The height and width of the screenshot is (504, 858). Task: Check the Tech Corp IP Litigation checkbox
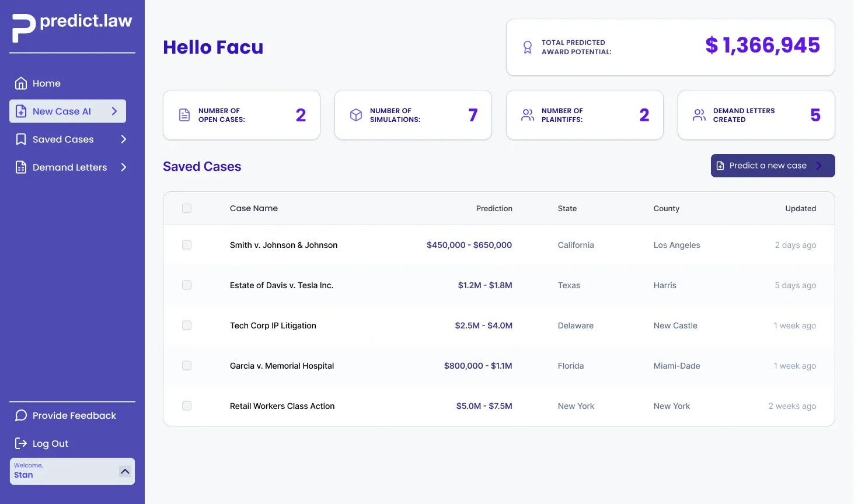pyautogui.click(x=187, y=325)
